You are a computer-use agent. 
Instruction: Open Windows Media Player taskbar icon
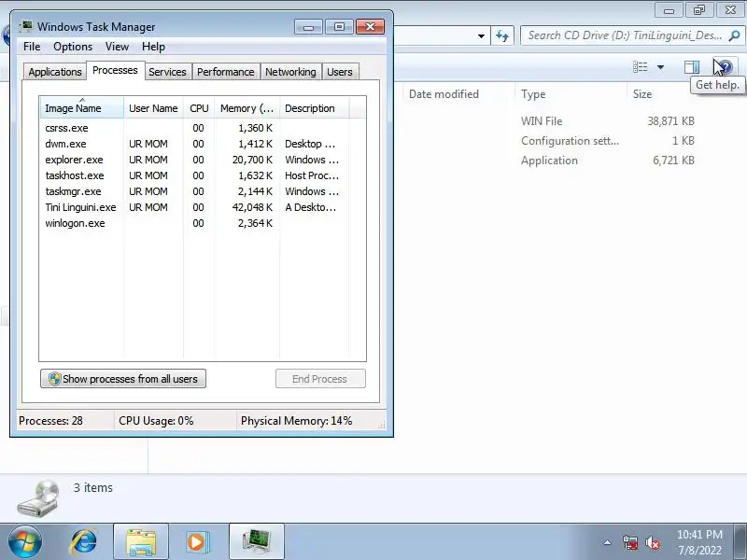click(x=197, y=542)
